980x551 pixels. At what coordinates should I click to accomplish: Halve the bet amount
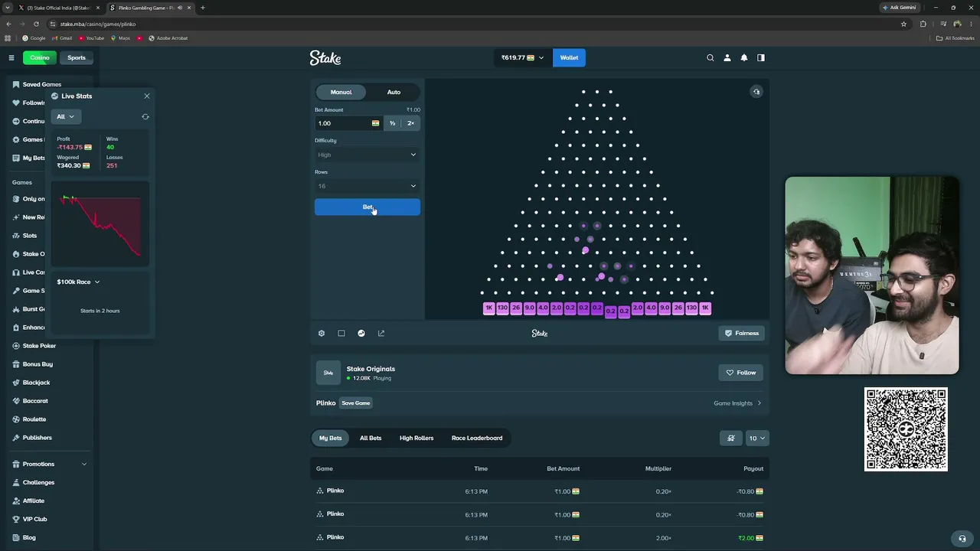click(x=392, y=123)
